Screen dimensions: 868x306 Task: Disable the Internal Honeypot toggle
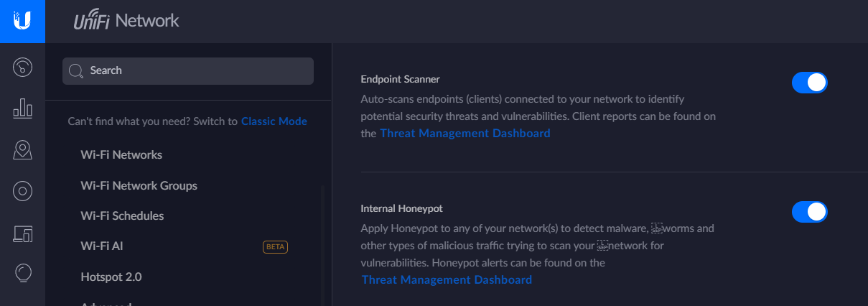tap(810, 212)
